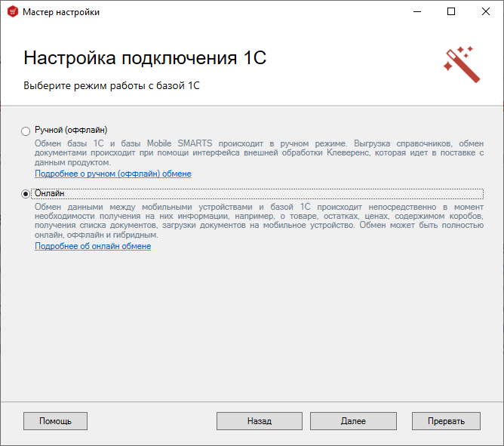Click the "Мастер настройки" window title text
The image size is (504, 446).
point(61,12)
